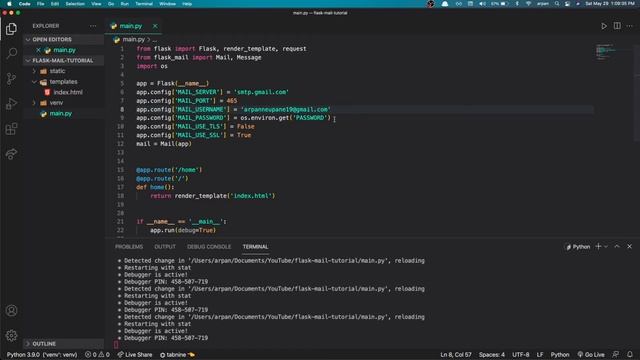
Task: Switch to the Problems tab
Action: click(129, 247)
